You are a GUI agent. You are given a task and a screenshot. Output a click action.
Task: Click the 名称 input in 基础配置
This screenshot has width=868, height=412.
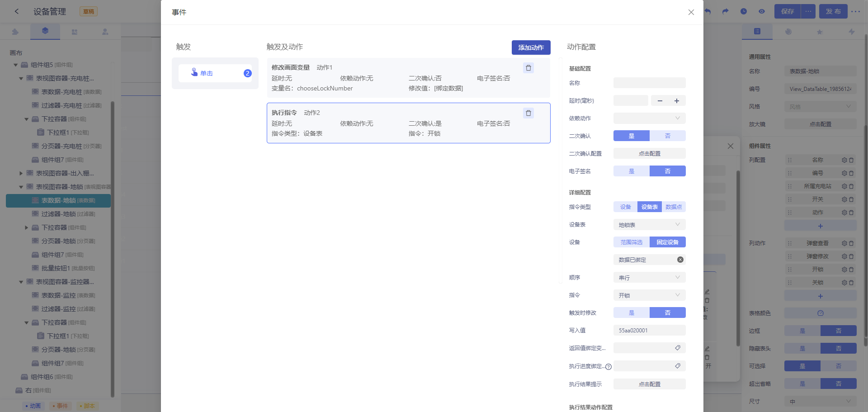(x=650, y=83)
